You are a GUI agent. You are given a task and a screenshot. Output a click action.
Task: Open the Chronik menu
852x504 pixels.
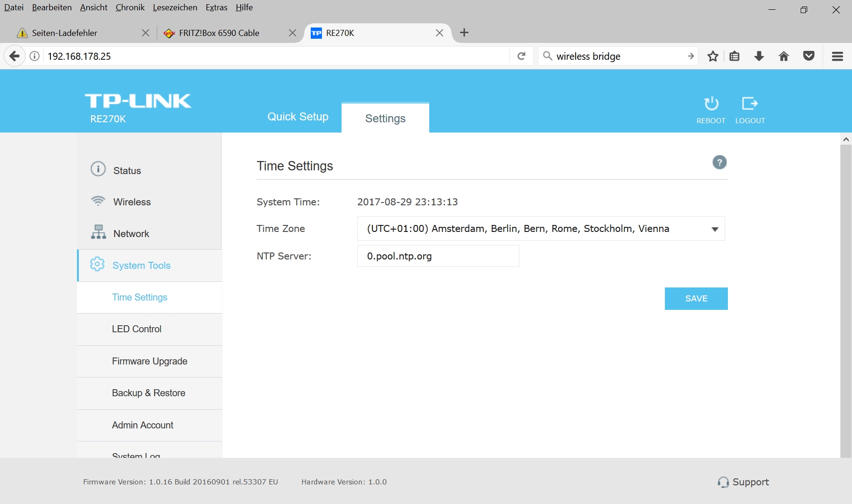coord(130,7)
